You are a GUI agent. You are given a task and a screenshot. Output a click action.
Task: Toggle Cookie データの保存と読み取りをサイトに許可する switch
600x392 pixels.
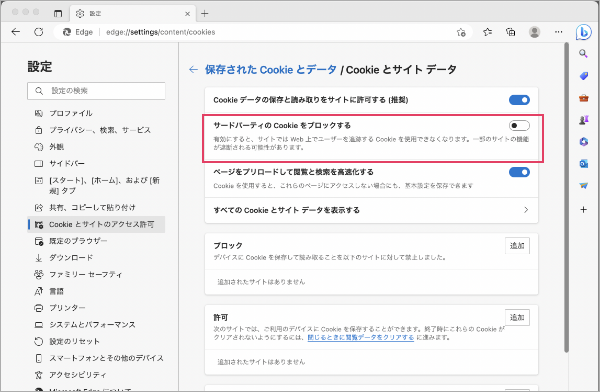[x=519, y=100]
